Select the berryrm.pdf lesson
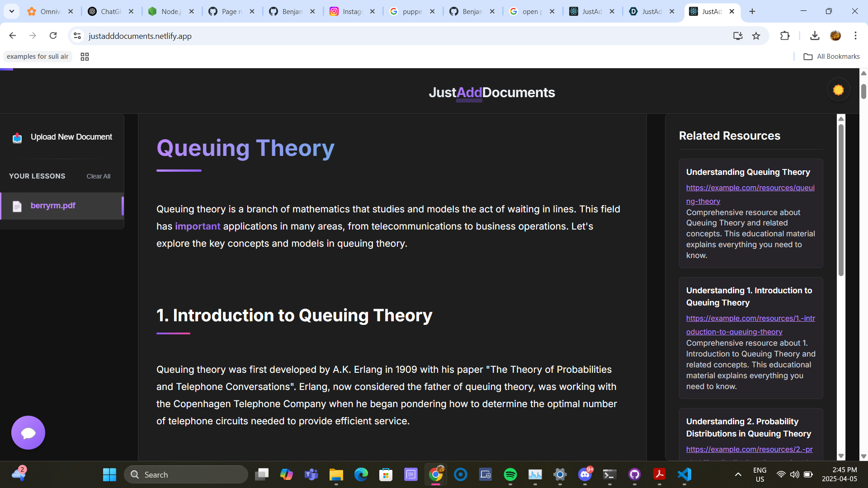The width and height of the screenshot is (868, 488). 53,206
